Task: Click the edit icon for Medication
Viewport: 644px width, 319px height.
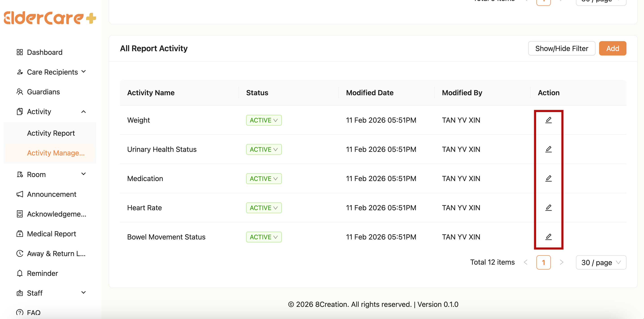Action: coord(548,178)
